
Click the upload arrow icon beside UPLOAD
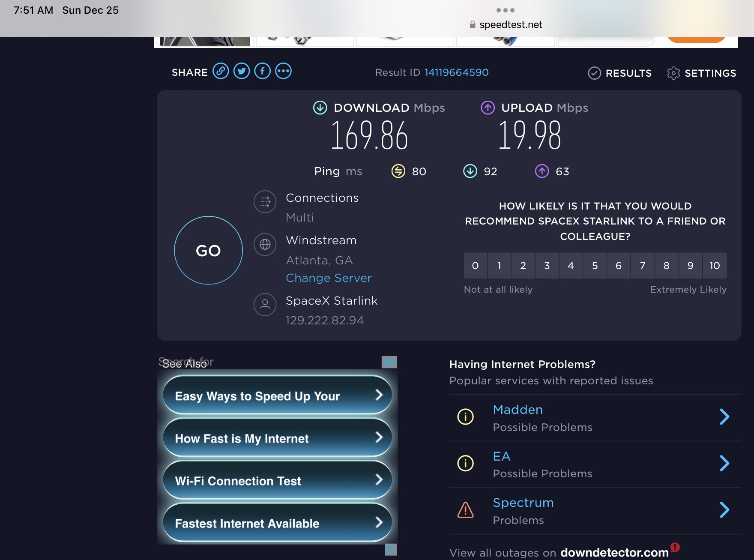pos(488,108)
